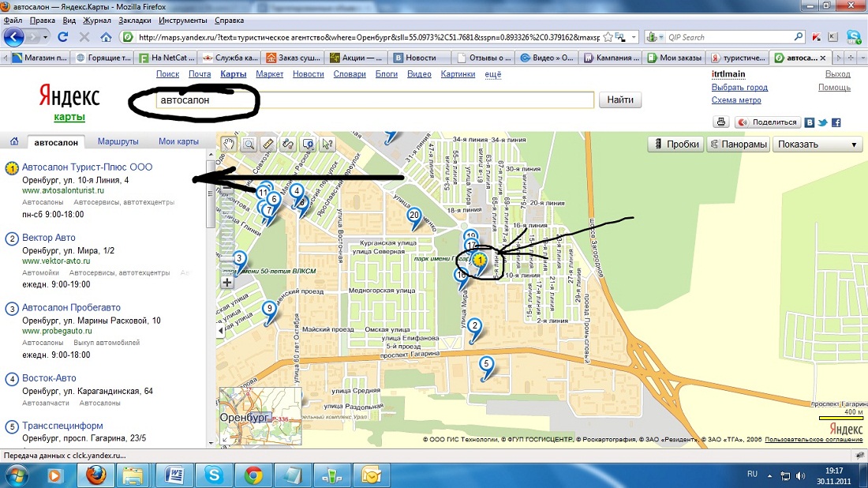Toggle the Пробки traffic layer
Viewport: 868px width, 488px height.
676,144
